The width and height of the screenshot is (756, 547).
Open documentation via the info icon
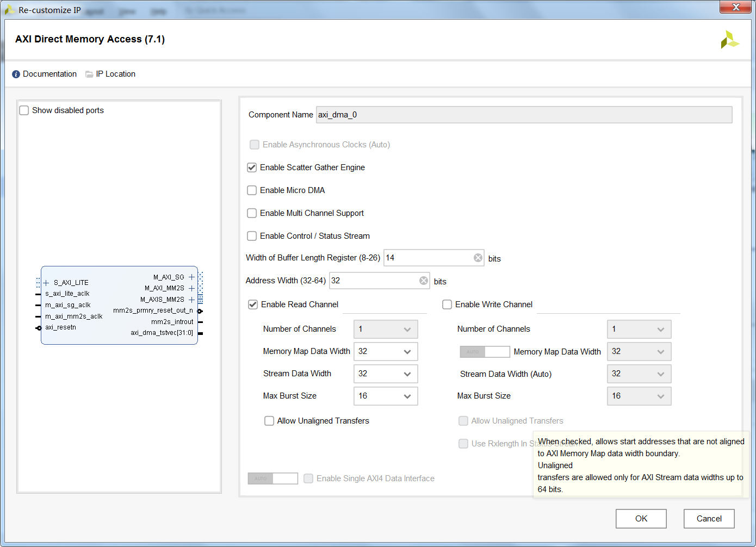click(15, 74)
